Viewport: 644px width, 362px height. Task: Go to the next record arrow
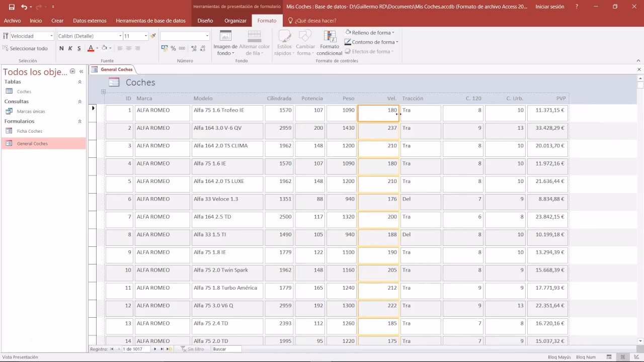click(155, 349)
